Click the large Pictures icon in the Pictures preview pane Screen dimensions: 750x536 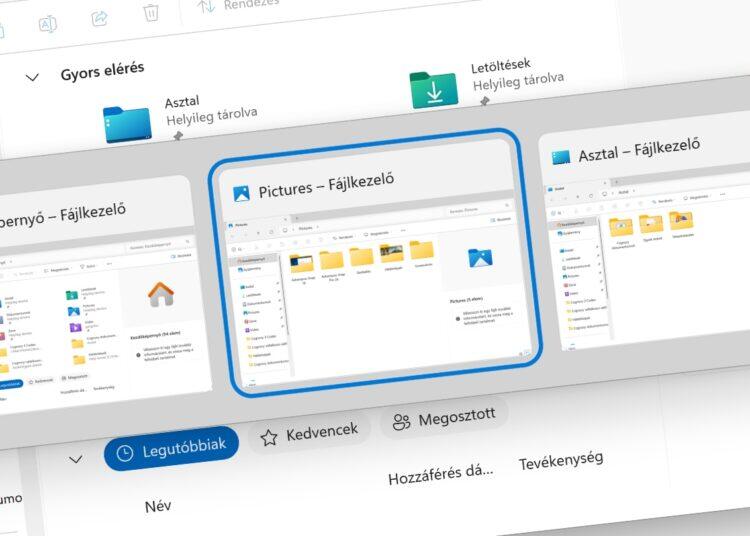480,258
